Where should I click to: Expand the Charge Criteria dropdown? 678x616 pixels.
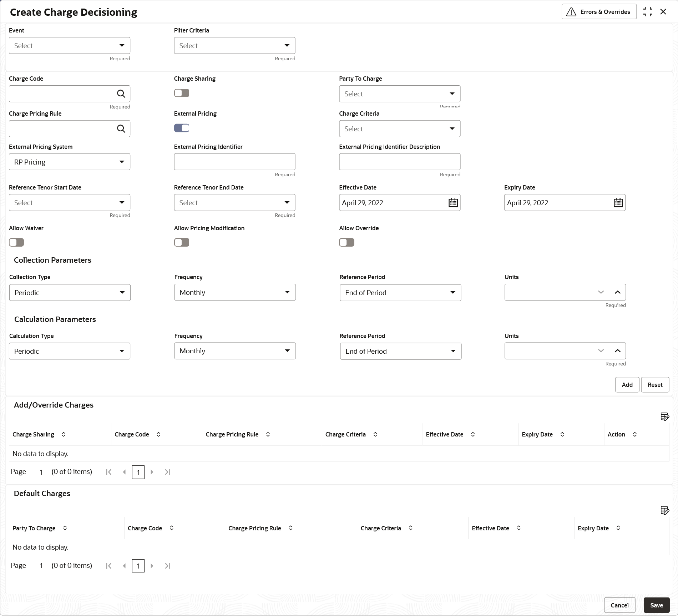tap(400, 129)
